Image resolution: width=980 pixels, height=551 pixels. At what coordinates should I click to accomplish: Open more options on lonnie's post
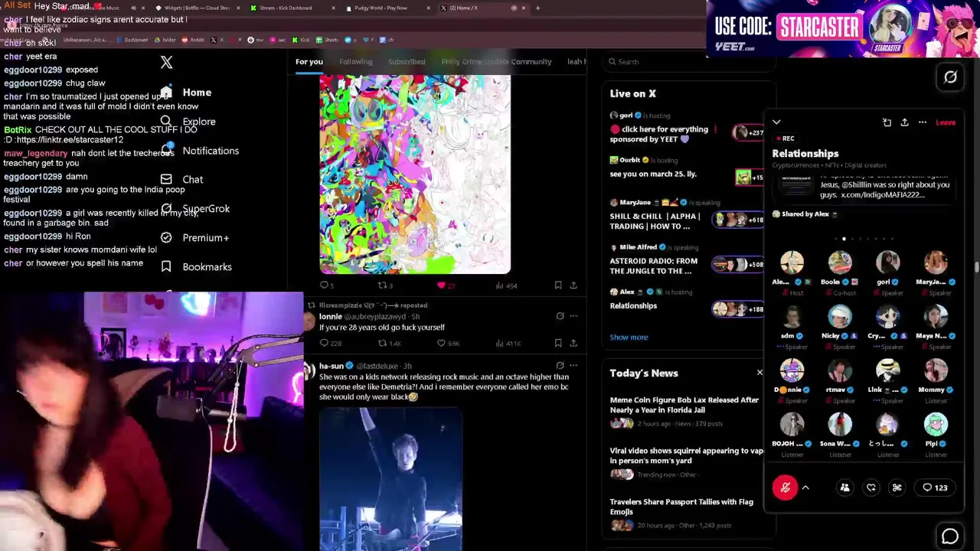click(x=573, y=316)
